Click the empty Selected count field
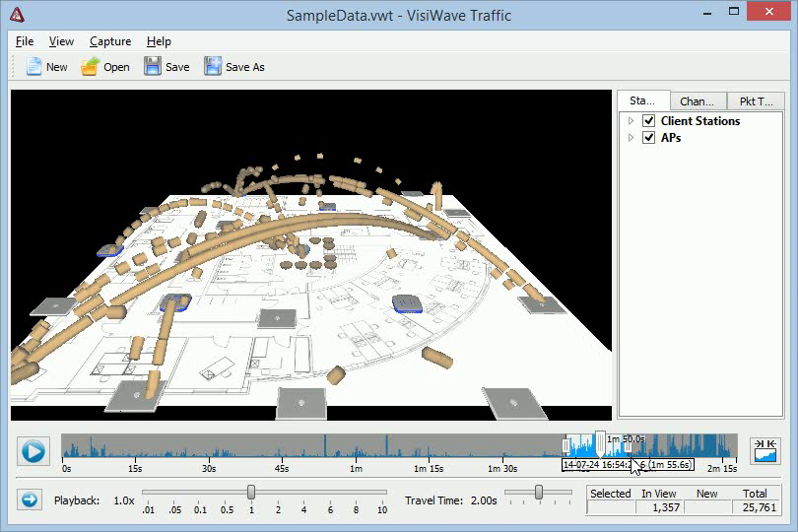Screen dimensions: 798x532 (611, 507)
